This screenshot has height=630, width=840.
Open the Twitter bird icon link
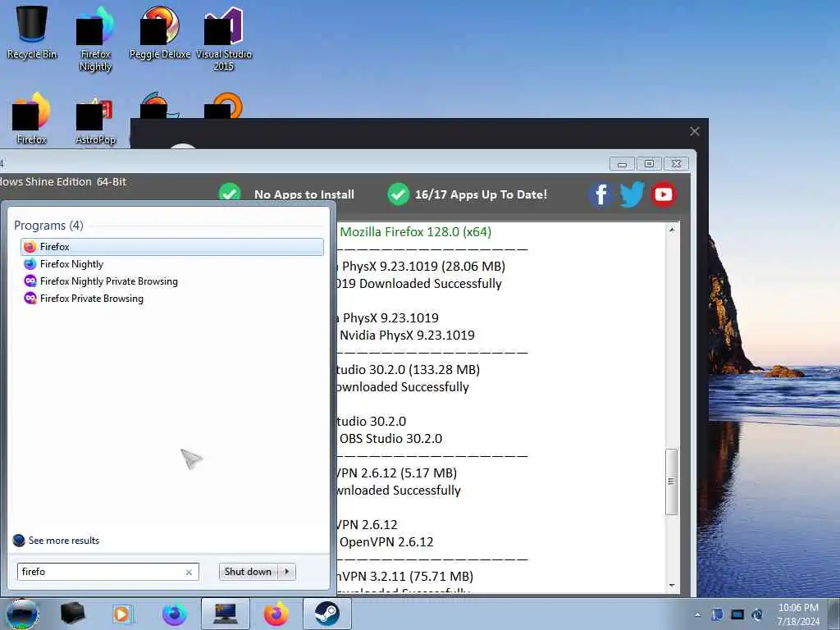point(632,194)
